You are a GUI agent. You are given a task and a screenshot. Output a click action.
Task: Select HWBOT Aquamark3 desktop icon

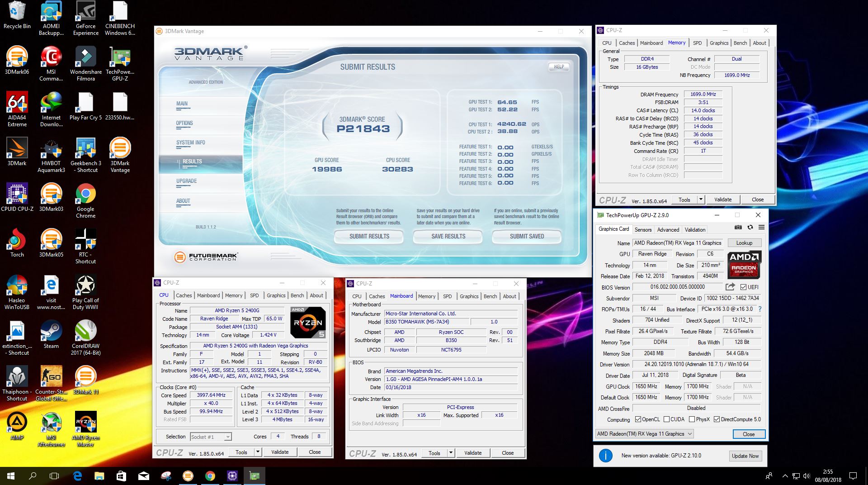click(x=51, y=155)
